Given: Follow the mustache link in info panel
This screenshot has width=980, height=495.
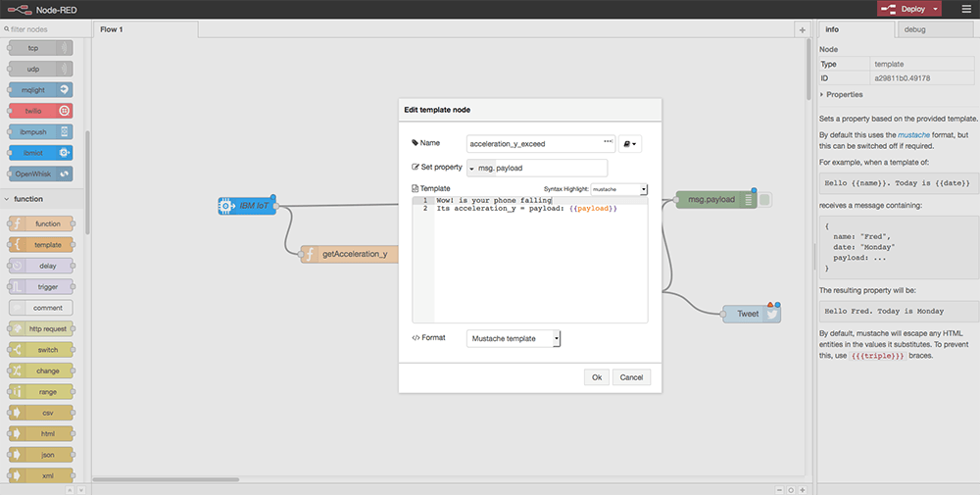Looking at the screenshot, I should click(x=917, y=134).
